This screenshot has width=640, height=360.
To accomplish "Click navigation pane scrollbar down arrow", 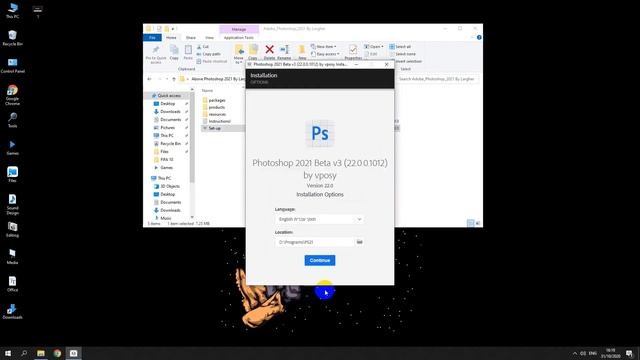I will (x=192, y=218).
